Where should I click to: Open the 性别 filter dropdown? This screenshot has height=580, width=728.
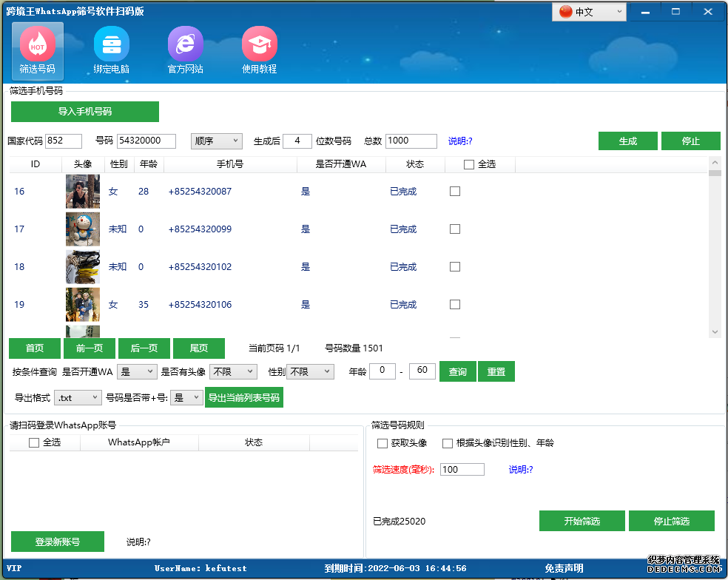tap(310, 371)
